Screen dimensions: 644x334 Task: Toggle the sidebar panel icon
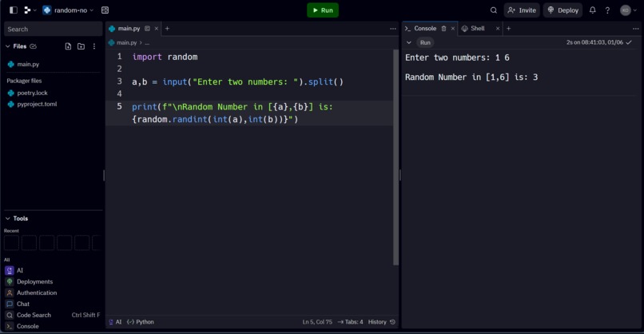[13, 10]
